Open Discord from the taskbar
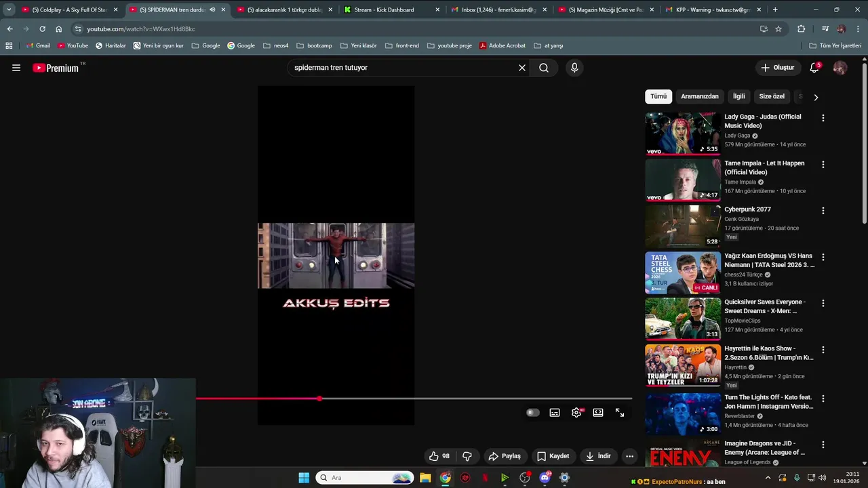This screenshot has width=868, height=488. 545,478
